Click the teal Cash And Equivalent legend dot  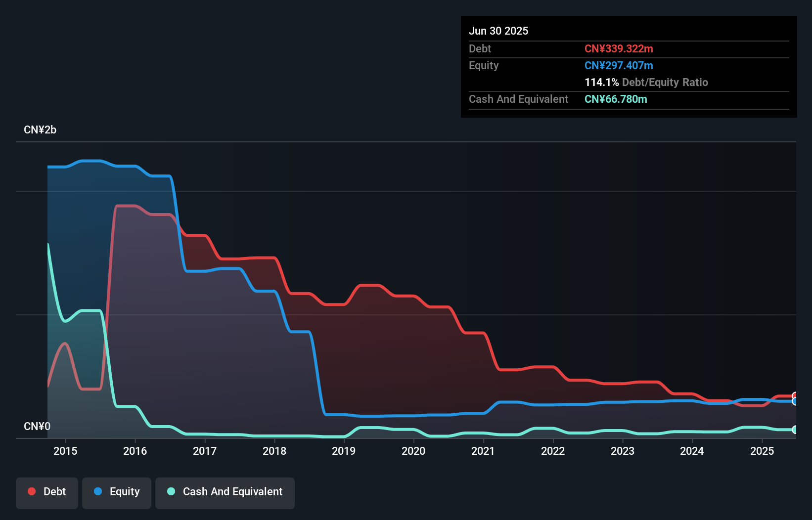pos(171,491)
